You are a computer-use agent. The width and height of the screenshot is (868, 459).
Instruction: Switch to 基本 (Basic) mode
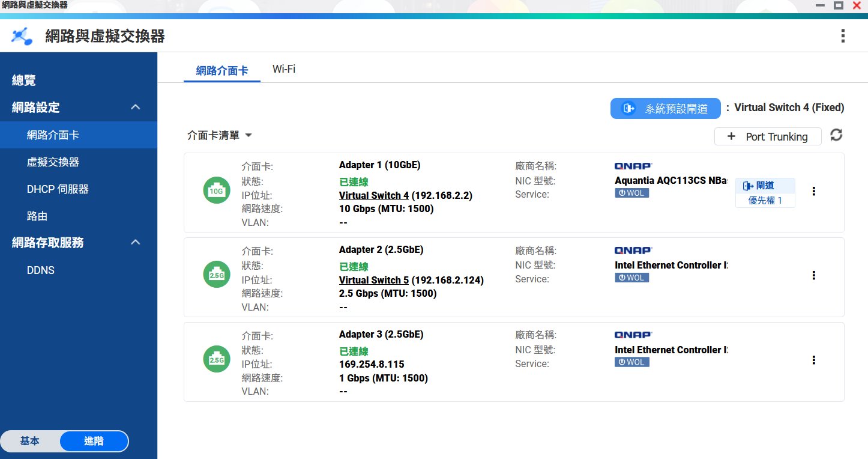tap(30, 441)
